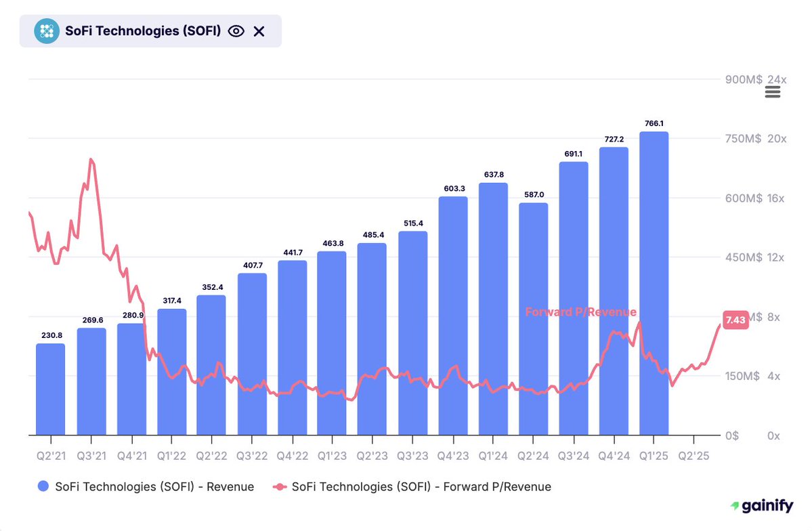Select the Q1'25 revenue bar
Screen dimensions: 812x531
tap(654, 283)
